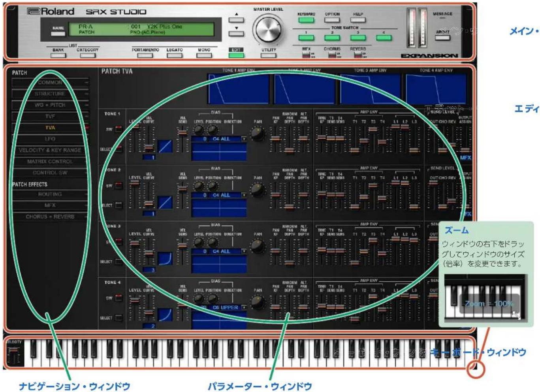Click the Master Level knob
This screenshot has width=540, height=392.
(x=268, y=30)
